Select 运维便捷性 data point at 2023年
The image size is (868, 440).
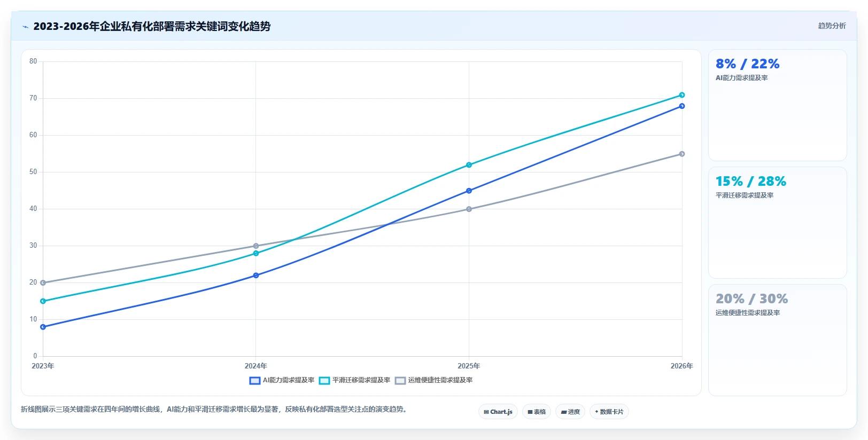(x=43, y=283)
